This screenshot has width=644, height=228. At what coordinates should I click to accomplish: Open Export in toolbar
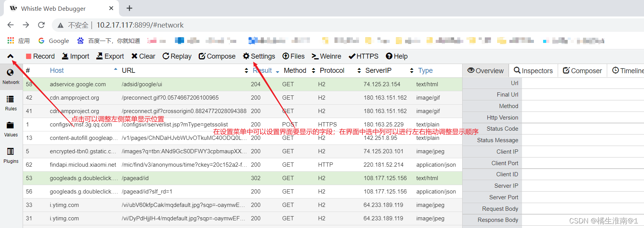point(110,56)
